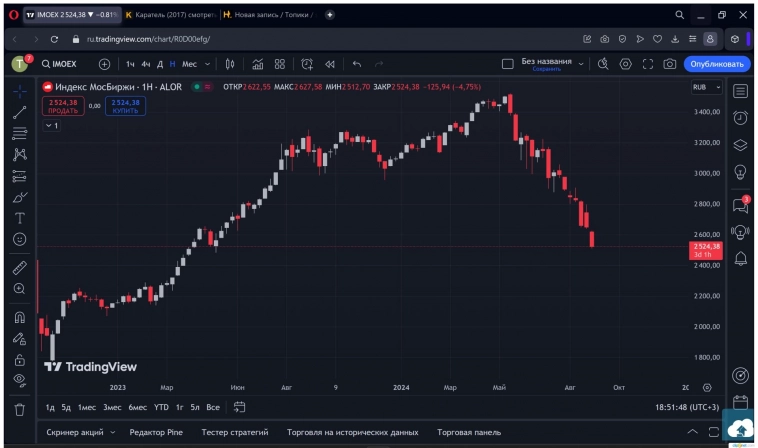758x448 pixels.
Task: Click the trash icon to remove objects
Action: pyautogui.click(x=20, y=410)
